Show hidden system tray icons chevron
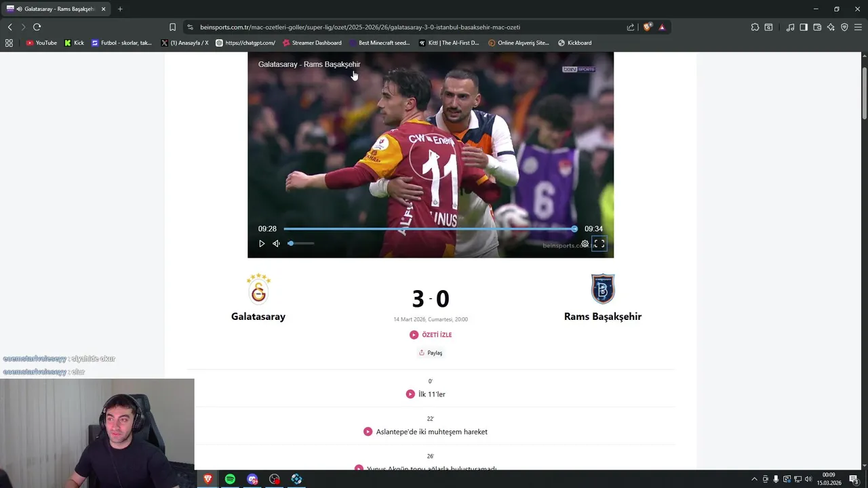Screen dimensions: 868x488 pyautogui.click(x=754, y=479)
